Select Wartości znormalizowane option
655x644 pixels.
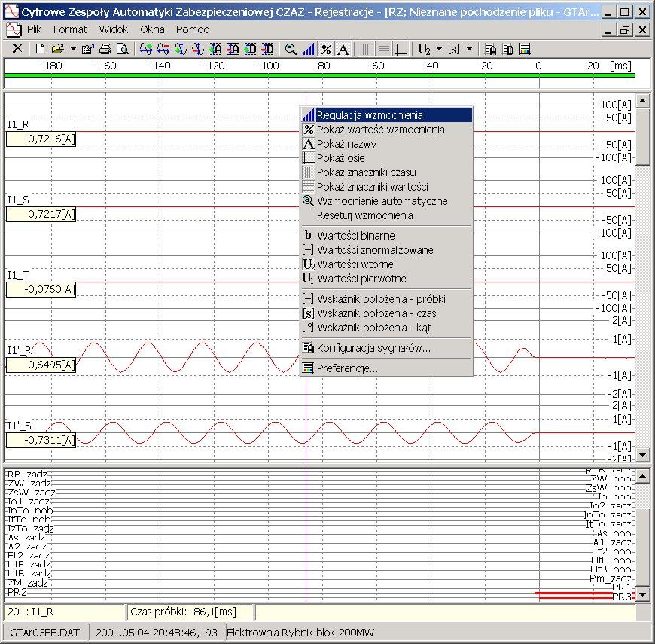387,250
